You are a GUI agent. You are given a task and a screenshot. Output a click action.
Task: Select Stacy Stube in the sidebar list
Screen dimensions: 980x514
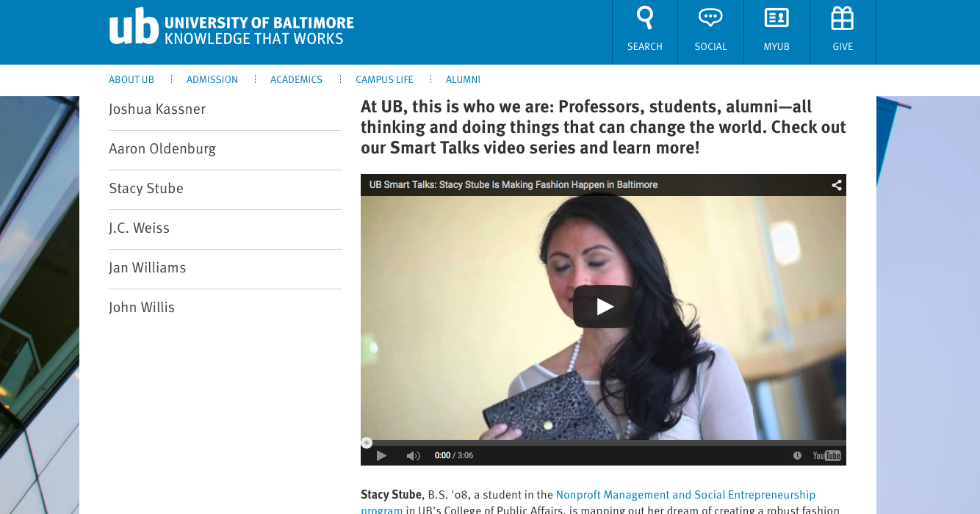coord(146,189)
